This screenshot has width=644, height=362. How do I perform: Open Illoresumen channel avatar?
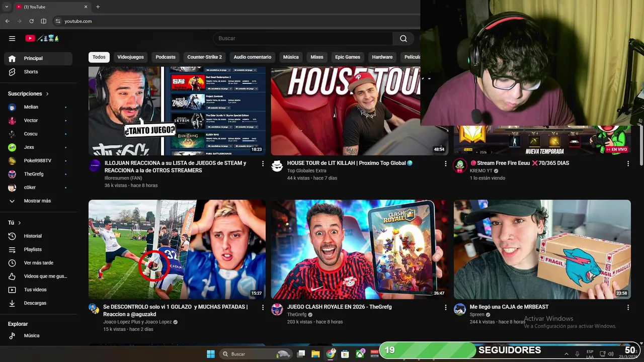tap(95, 166)
